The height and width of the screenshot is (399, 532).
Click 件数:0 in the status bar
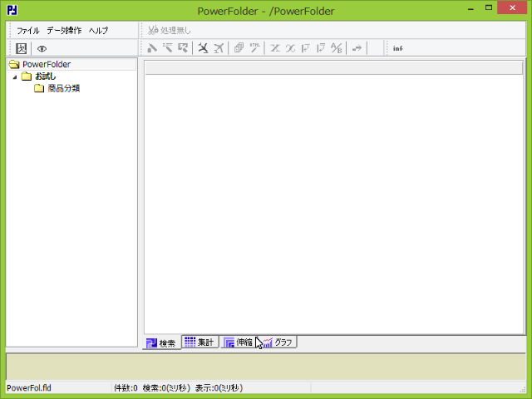(126, 388)
